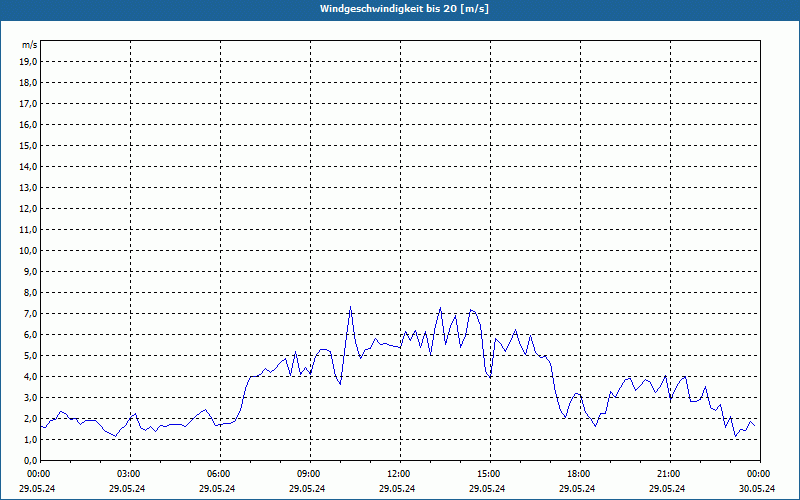The image size is (800, 500).
Task: Click the "15,0" y-axis value
Action: tap(28, 145)
